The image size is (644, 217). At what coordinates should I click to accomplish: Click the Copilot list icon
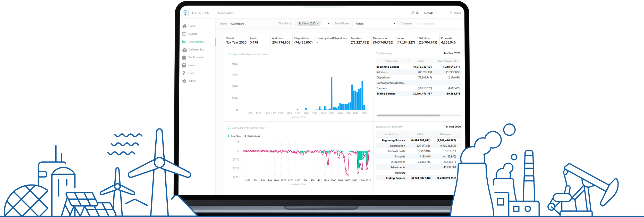point(184,34)
